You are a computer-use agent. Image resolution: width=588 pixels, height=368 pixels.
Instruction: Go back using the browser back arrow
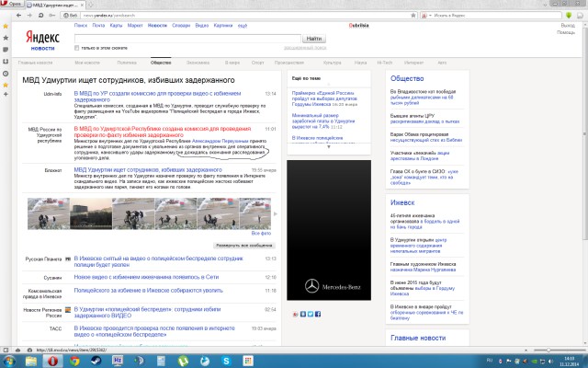[18, 16]
